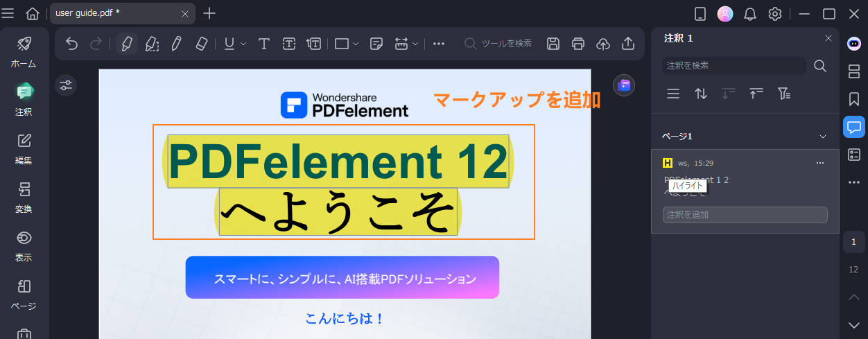Go to next page with down chevron

tap(854, 324)
